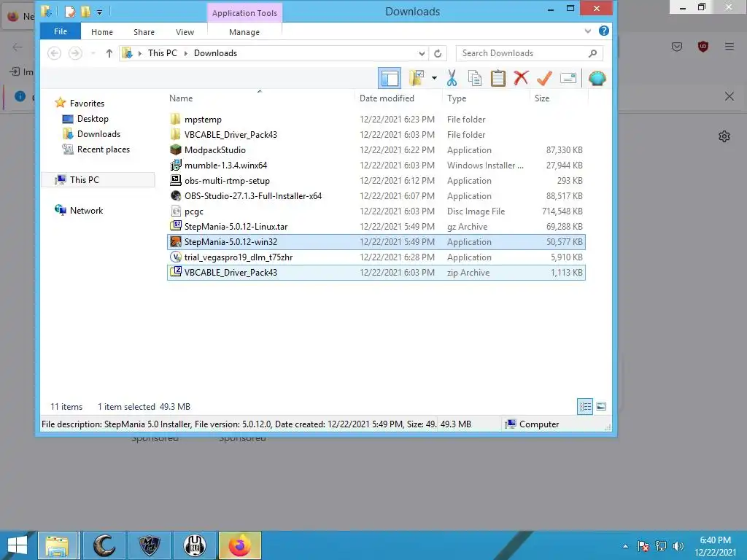Viewport: 747px width, 560px height.
Task: Click the Properties icon in quick access toolbar
Action: [x=70, y=12]
